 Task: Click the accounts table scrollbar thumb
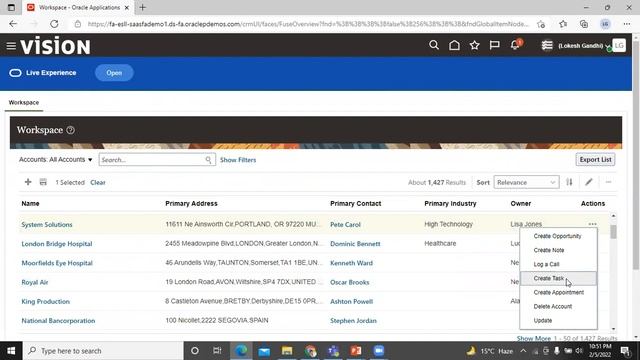(x=613, y=232)
